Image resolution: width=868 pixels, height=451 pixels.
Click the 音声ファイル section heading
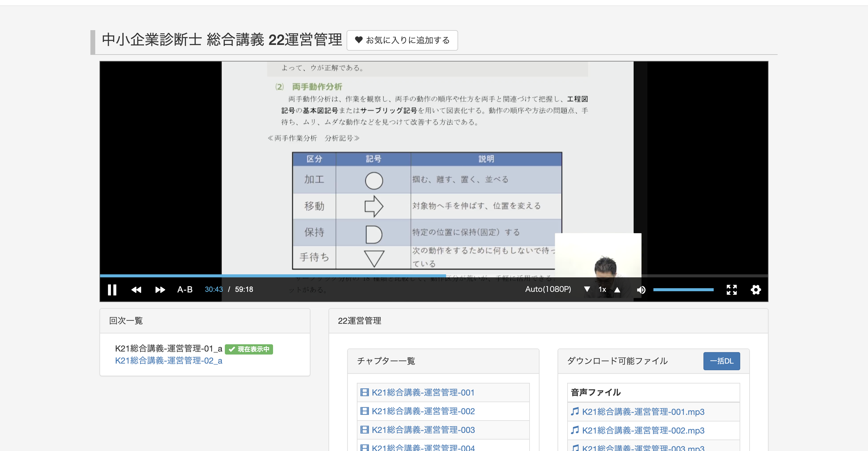596,392
